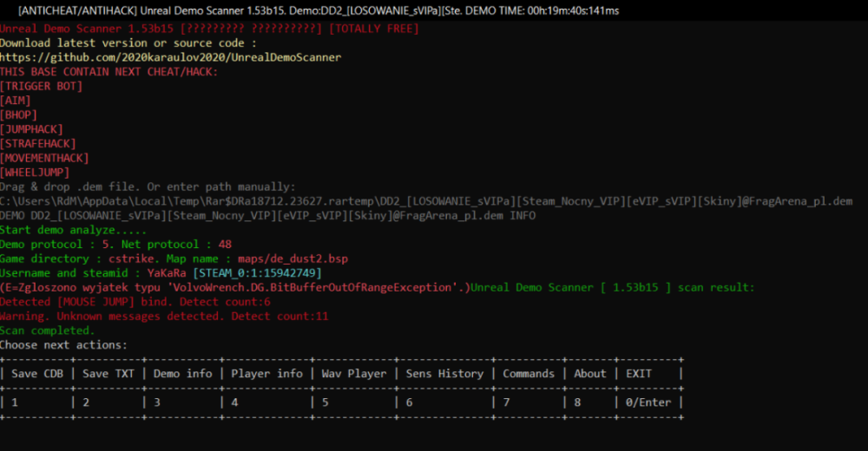The image size is (868, 451).
Task: Click EXIT in the actions table
Action: (x=639, y=373)
